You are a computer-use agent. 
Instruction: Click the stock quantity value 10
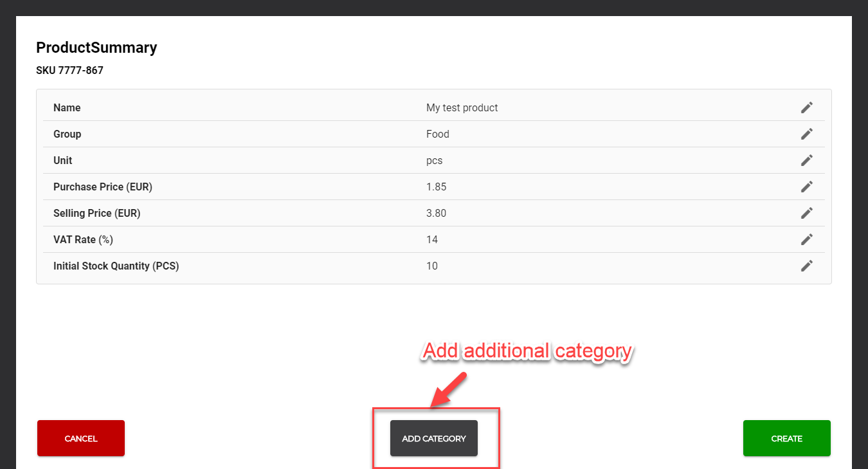431,266
